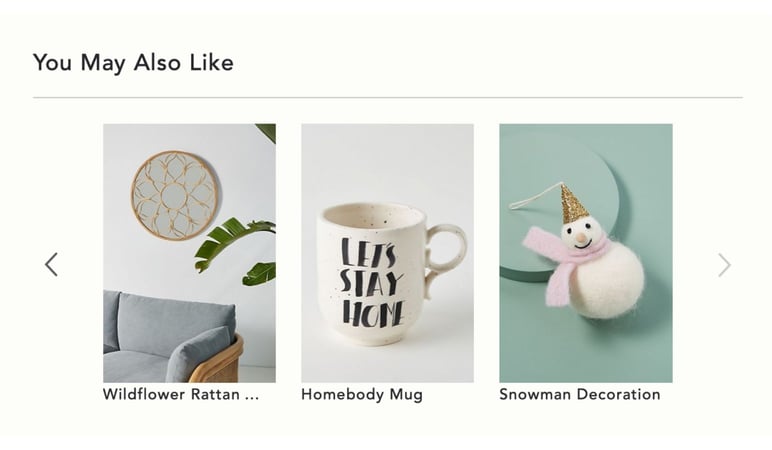Image resolution: width=772 pixels, height=450 pixels.
Task: Open the Homebody Mug product image
Action: tap(387, 253)
